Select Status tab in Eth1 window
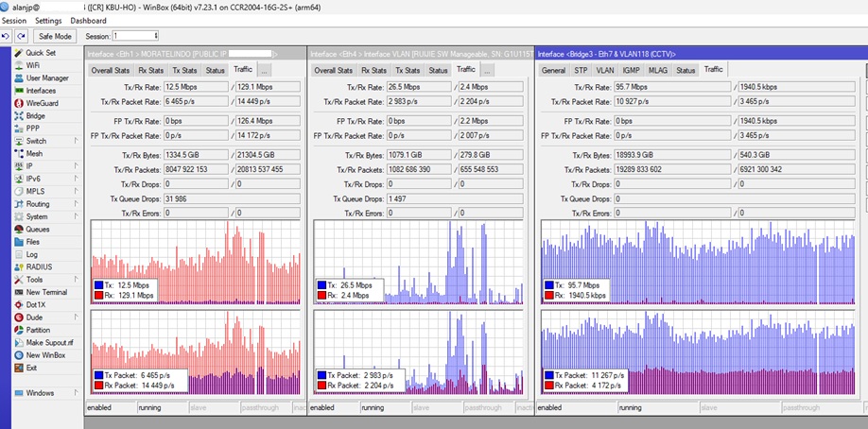Viewport: 868px width, 429px height. 215,70
